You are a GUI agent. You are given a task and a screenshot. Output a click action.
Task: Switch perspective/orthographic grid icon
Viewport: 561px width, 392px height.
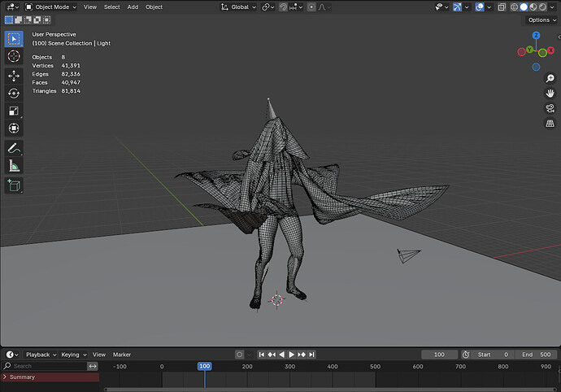coord(550,124)
